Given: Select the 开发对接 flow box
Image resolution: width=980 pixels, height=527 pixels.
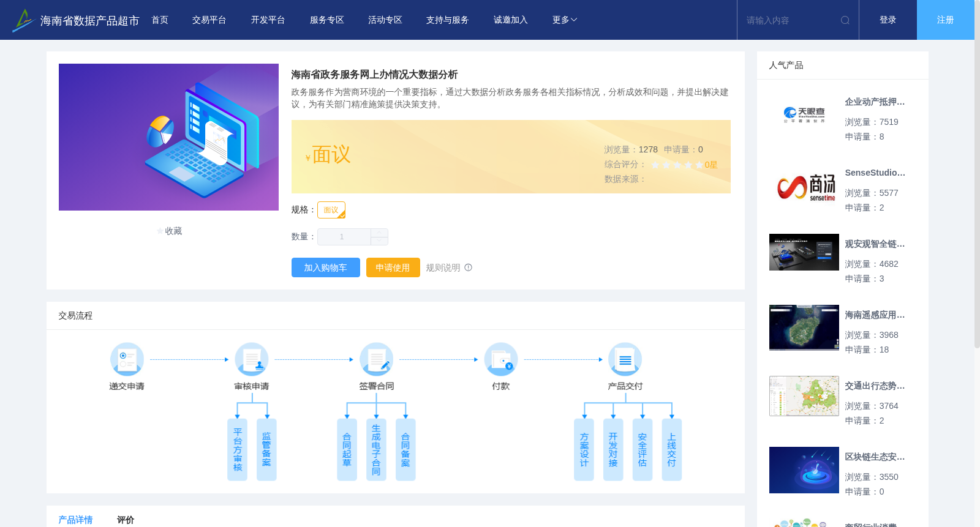Looking at the screenshot, I should (613, 450).
